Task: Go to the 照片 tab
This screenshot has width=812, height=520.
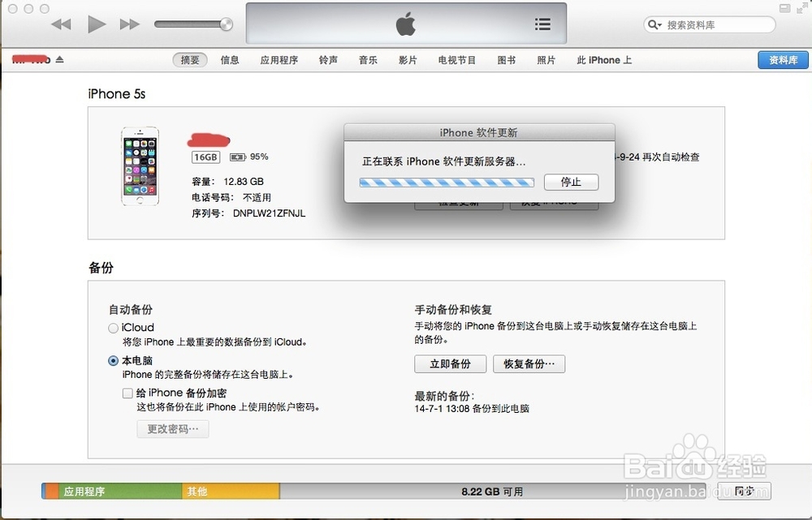Action: (546, 60)
